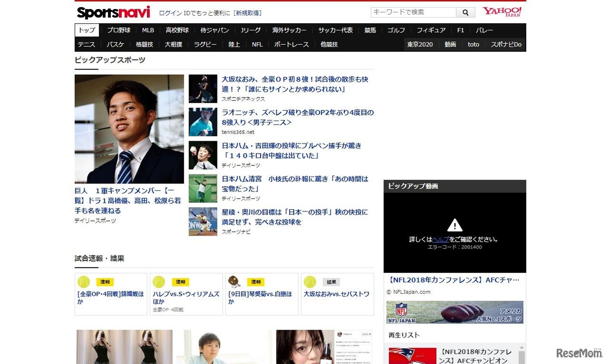Open the ハレプvs.S･ウィリアムズほか match link

[186, 297]
